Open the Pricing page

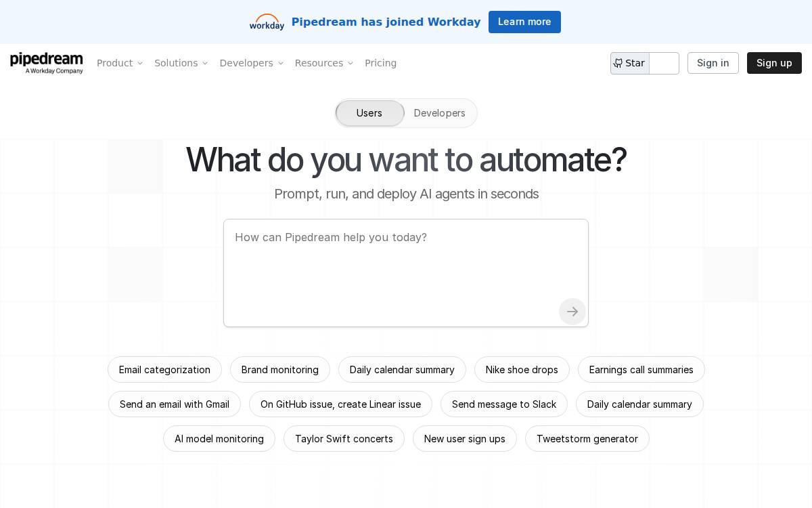point(380,63)
